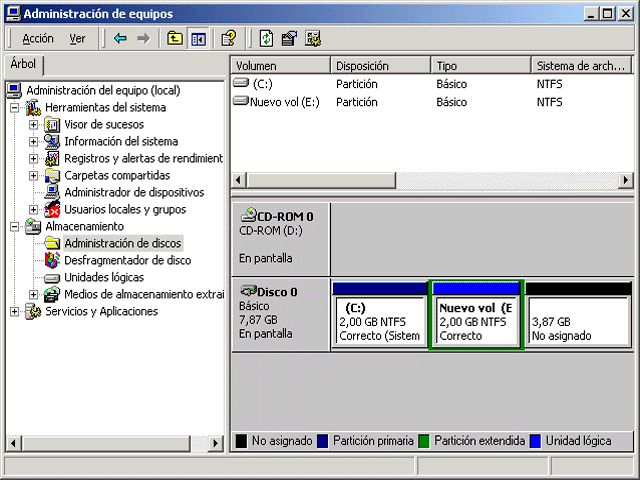The height and width of the screenshot is (480, 640).
Task: Click the Refresh toolbar icon
Action: [x=266, y=39]
